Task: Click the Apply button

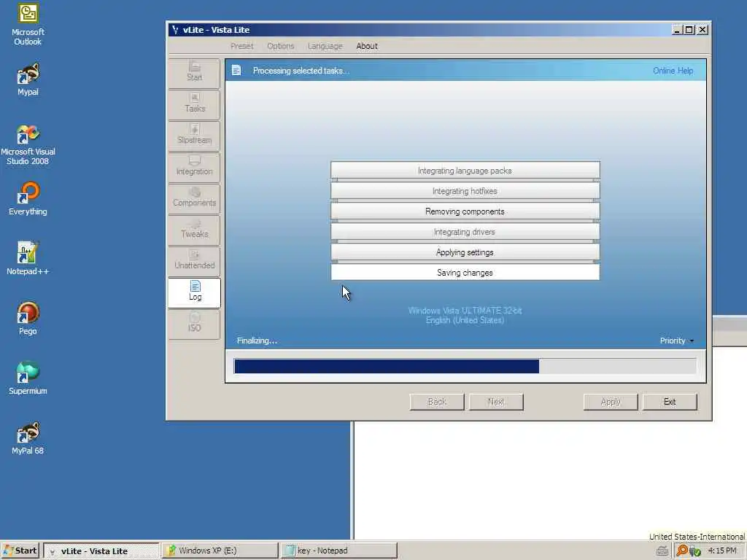Action: pyautogui.click(x=611, y=402)
